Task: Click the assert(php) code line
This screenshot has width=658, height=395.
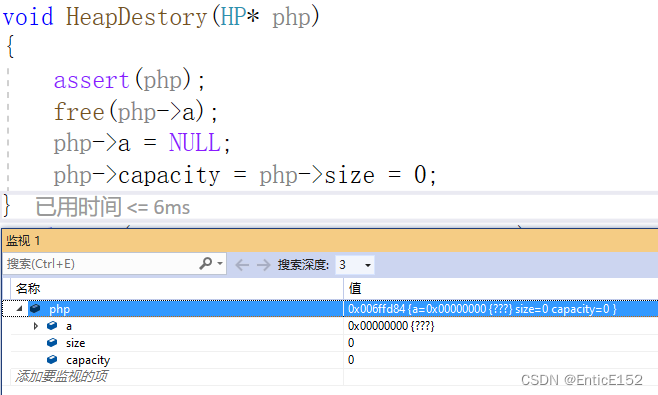Action: tap(129, 80)
